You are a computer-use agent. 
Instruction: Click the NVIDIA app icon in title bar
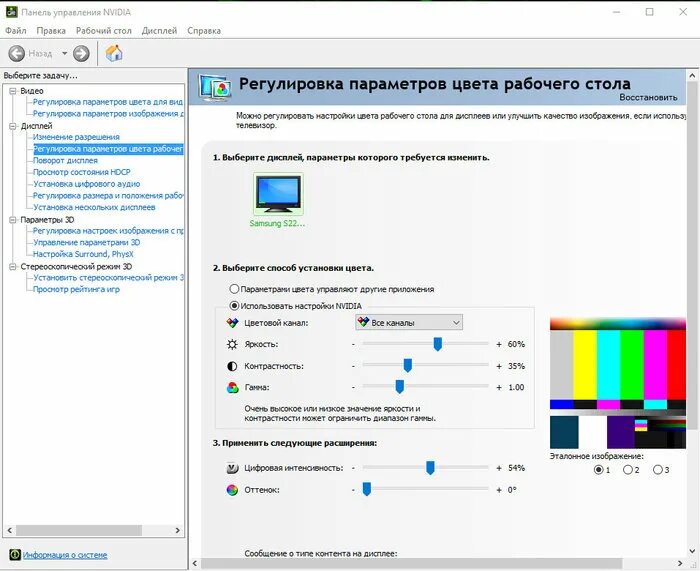point(11,12)
